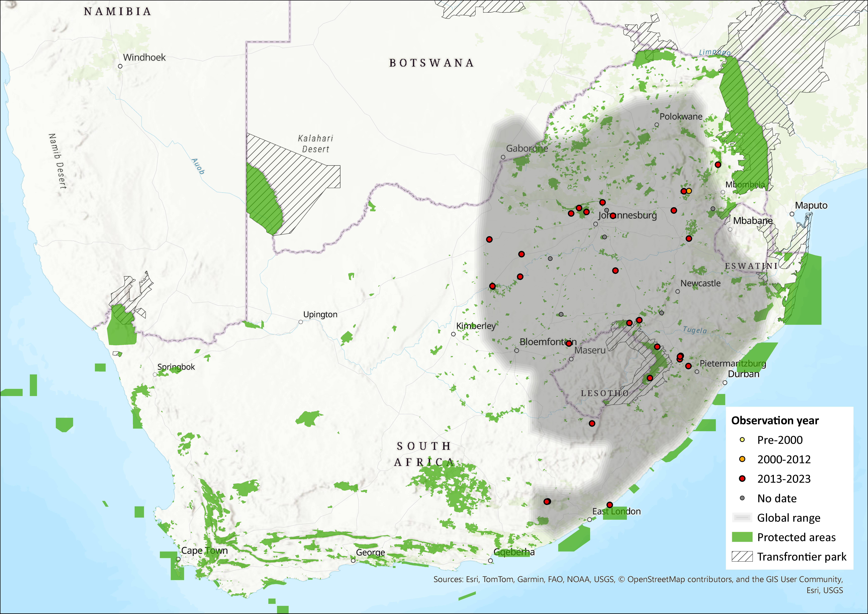Click the Cape Town city label
The height and width of the screenshot is (614, 868).
point(205,550)
